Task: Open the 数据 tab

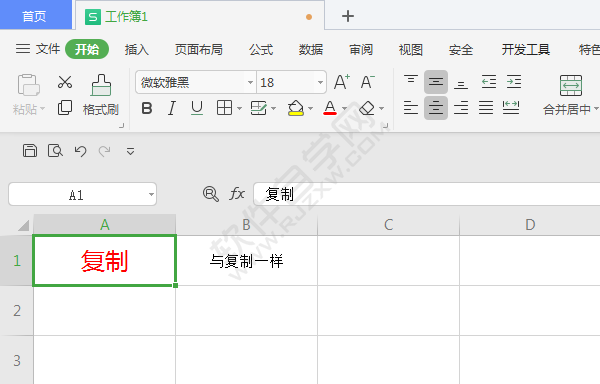Action: pos(311,49)
